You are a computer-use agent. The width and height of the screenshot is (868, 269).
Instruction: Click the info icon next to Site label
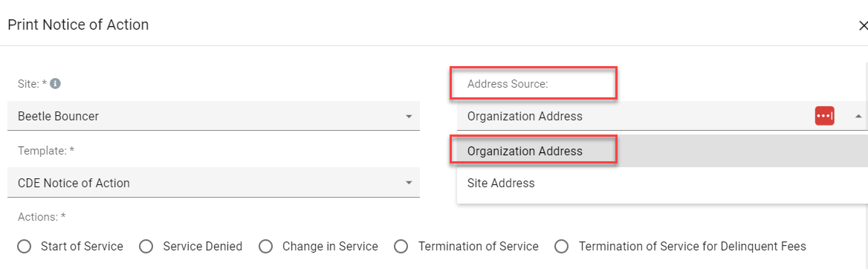(x=55, y=83)
